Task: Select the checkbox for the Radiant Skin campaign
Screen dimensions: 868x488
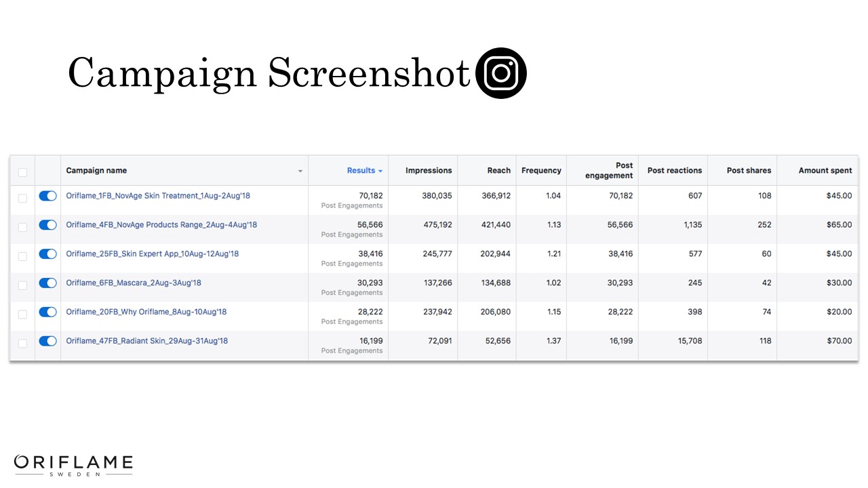Action: coord(22,343)
